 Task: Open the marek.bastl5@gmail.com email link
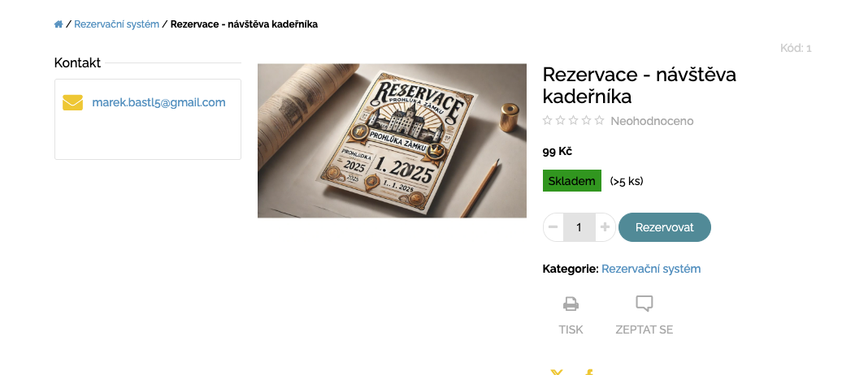coord(158,102)
